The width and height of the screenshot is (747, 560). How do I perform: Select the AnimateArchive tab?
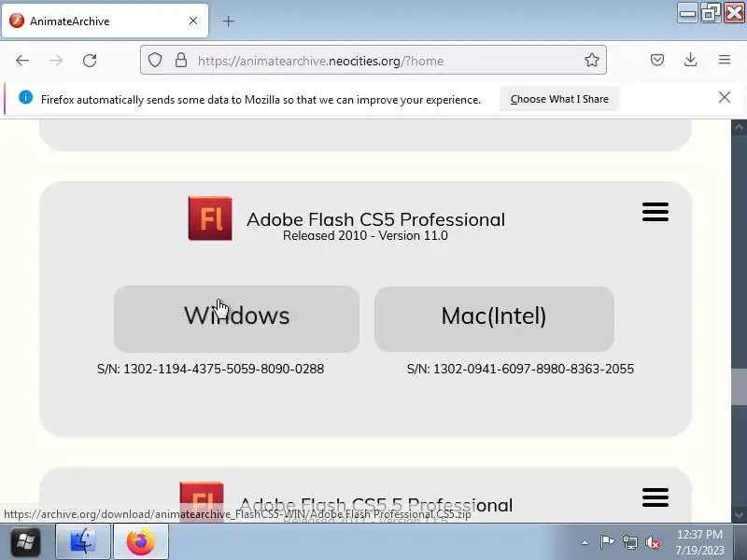coord(105,21)
